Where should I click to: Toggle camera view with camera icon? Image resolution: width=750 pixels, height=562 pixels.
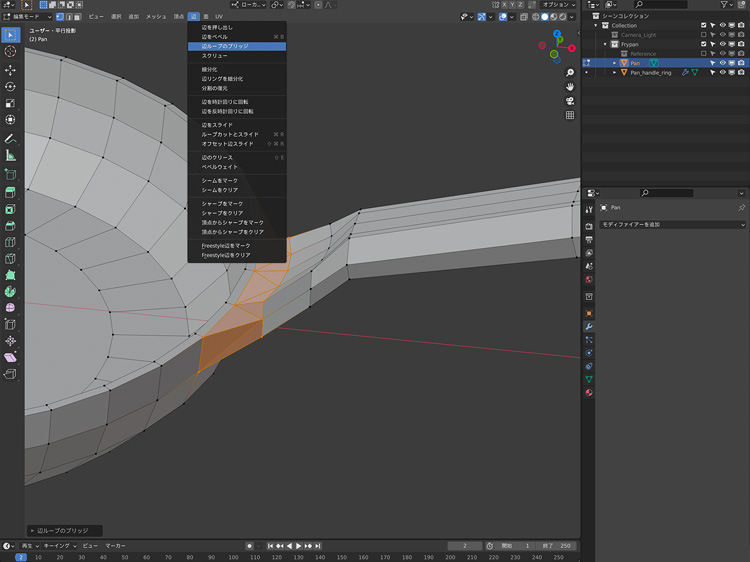(x=570, y=100)
